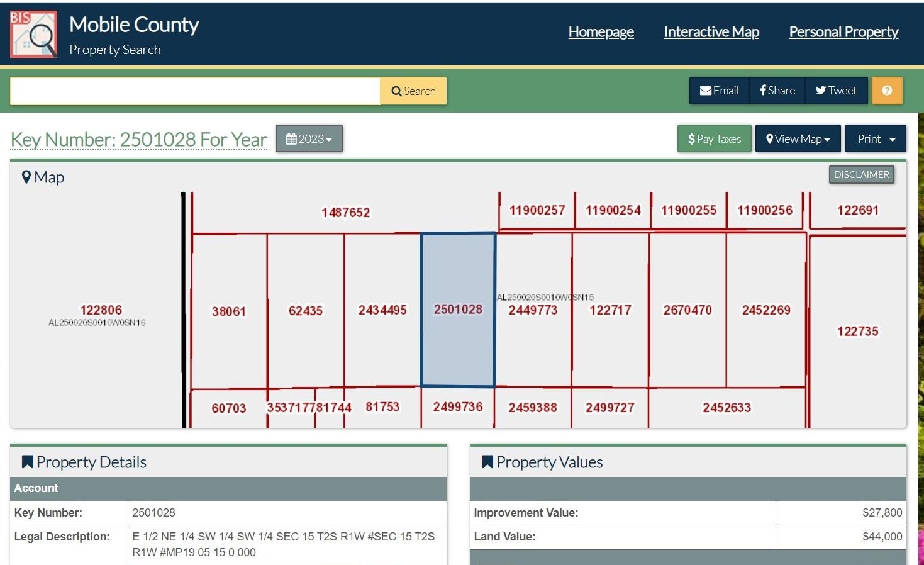The width and height of the screenshot is (924, 565).
Task: Expand the View Map dropdown
Action: [798, 138]
